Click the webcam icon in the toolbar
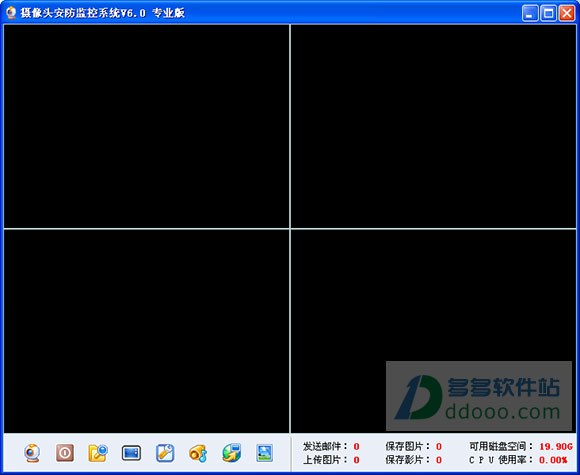The height and width of the screenshot is (475, 580). 32,453
